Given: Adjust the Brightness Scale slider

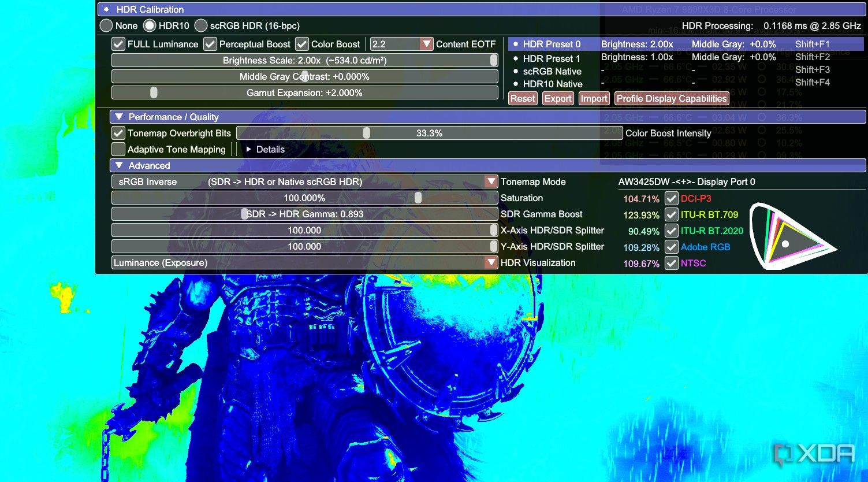Looking at the screenshot, I should point(304,60).
